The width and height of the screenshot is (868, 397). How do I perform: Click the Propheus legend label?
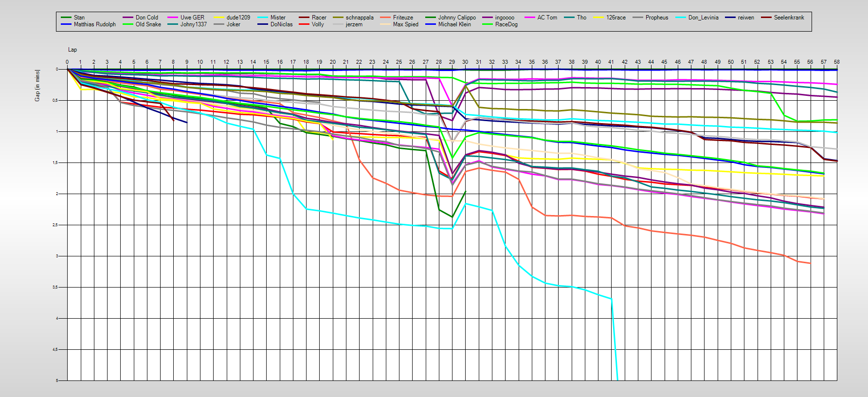(x=656, y=18)
